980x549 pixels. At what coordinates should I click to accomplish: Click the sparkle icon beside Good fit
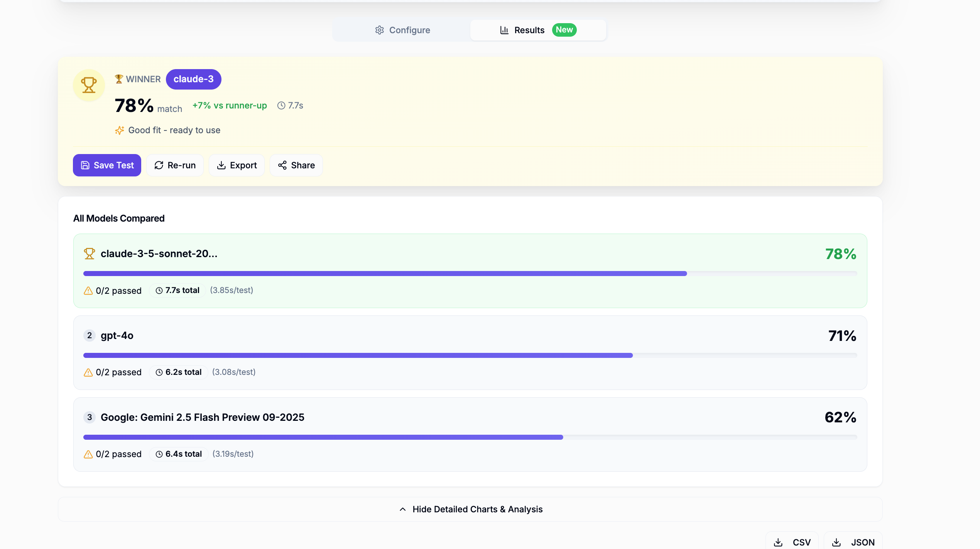tap(119, 130)
